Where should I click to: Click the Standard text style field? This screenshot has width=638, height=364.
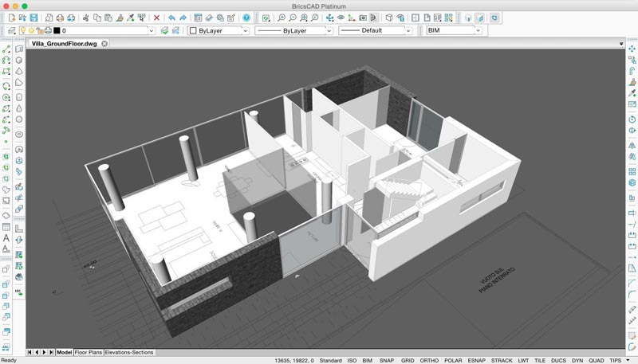[x=330, y=360]
